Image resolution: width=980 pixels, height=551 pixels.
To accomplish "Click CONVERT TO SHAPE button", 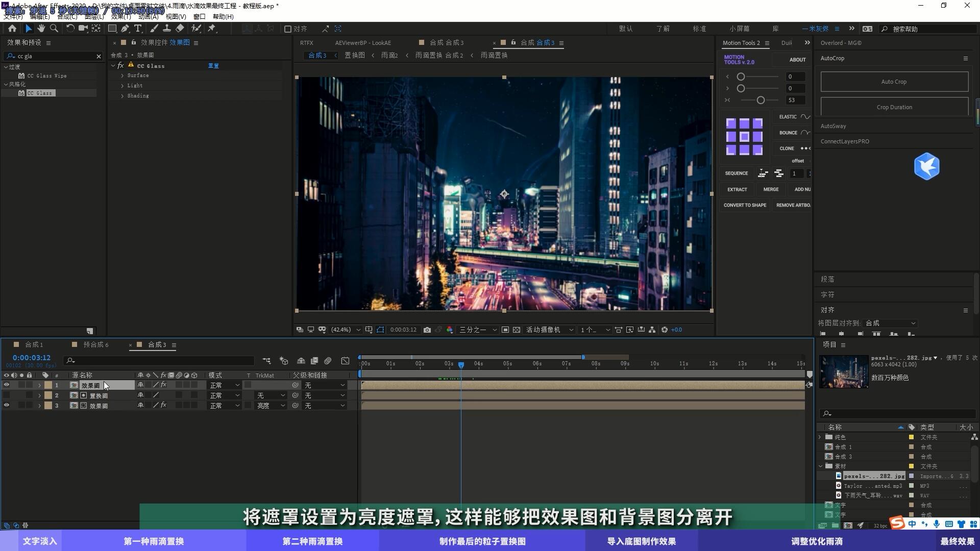I will pyautogui.click(x=745, y=206).
